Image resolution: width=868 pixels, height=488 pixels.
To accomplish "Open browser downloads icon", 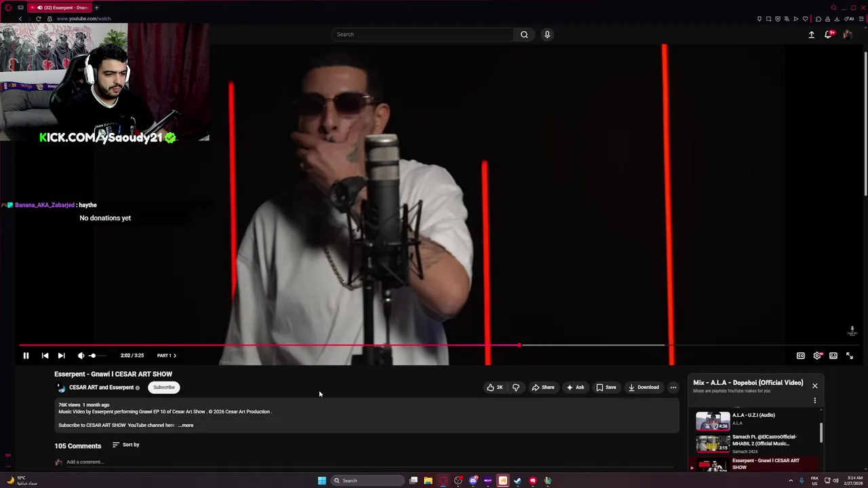I will 837,19.
